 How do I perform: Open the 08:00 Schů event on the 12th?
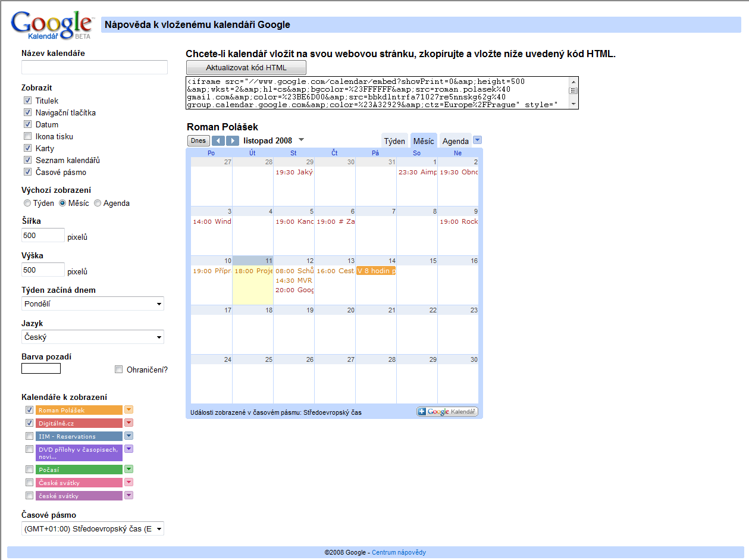[294, 271]
